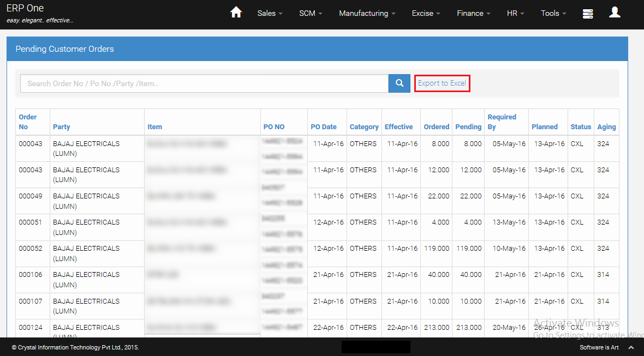The width and height of the screenshot is (644, 356).
Task: Go to the home page icon
Action: [236, 13]
